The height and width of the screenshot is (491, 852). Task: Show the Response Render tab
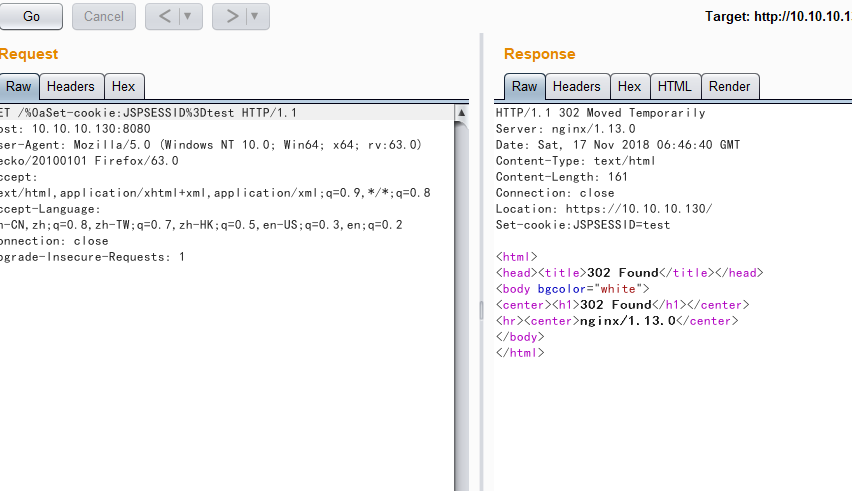point(729,87)
